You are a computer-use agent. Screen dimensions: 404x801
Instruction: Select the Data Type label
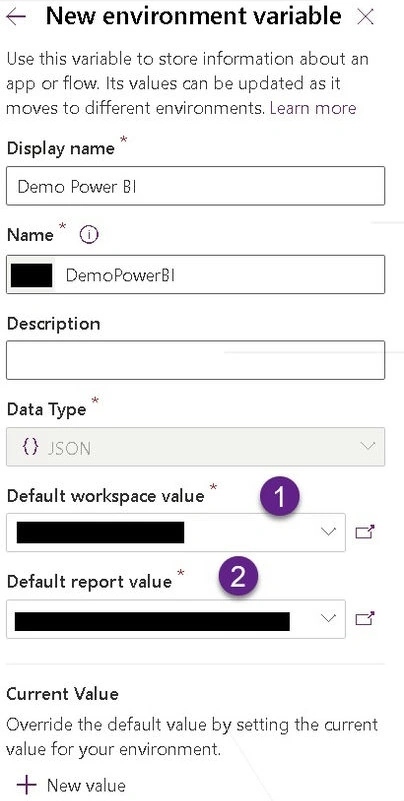[x=46, y=410]
